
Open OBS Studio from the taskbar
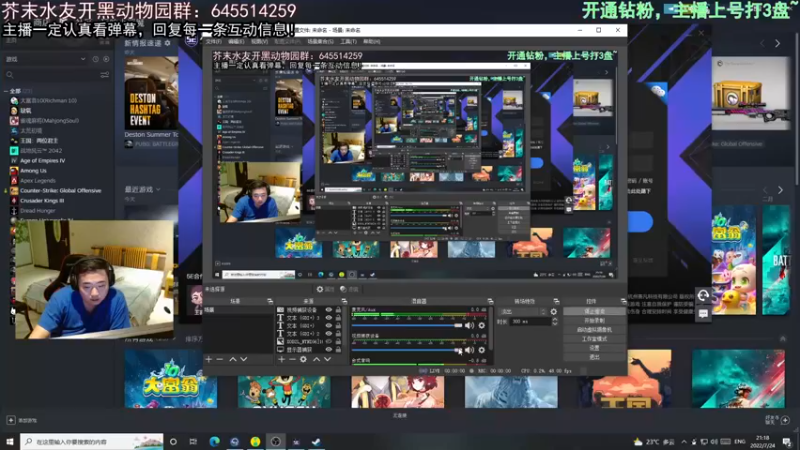click(276, 441)
